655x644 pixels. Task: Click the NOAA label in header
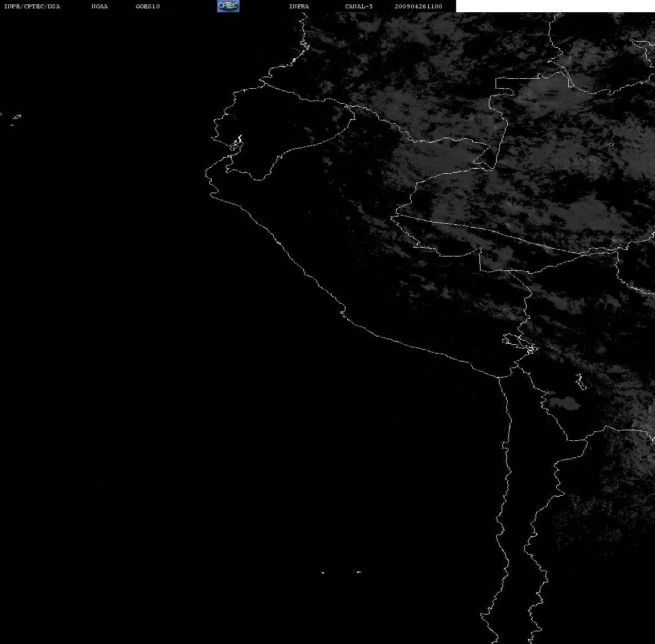(99, 6)
